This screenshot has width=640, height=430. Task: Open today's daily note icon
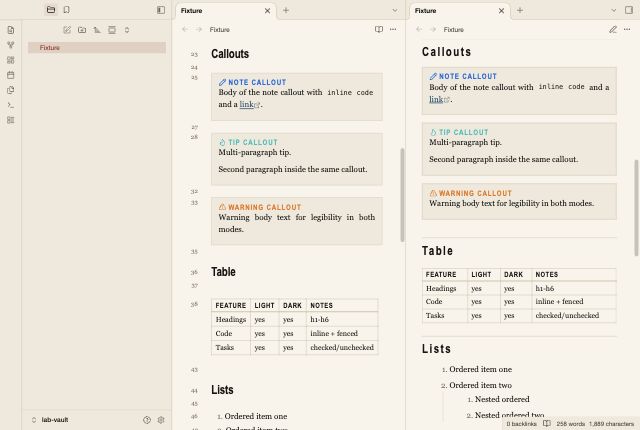11,75
